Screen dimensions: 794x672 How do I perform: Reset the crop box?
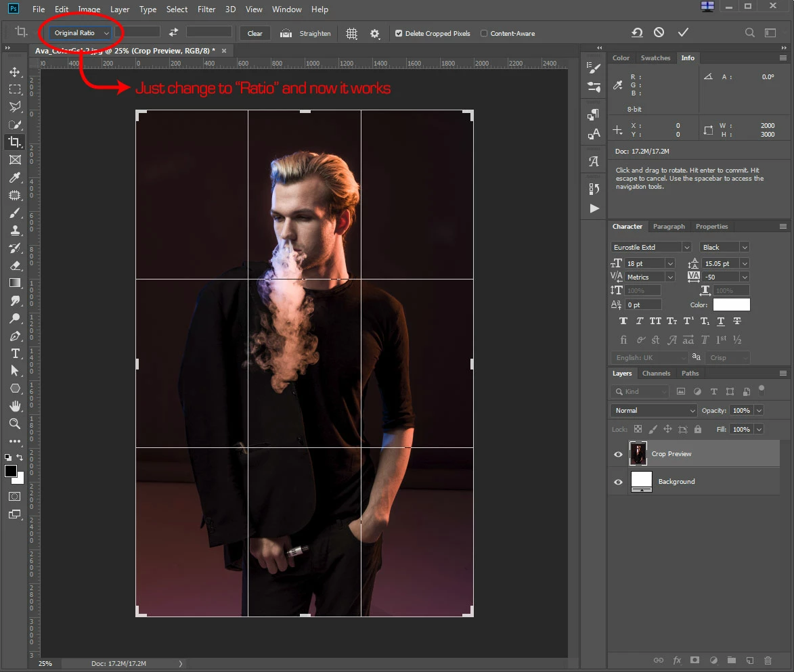[x=637, y=32]
